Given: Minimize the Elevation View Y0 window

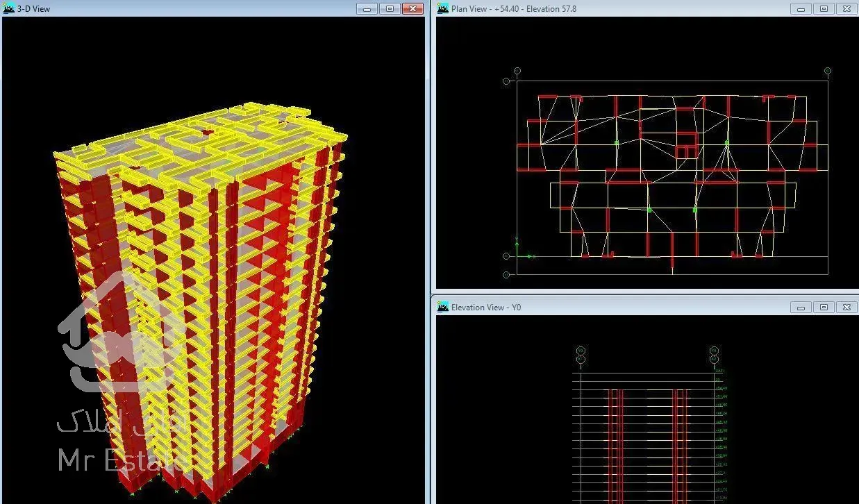Looking at the screenshot, I should 801,307.
